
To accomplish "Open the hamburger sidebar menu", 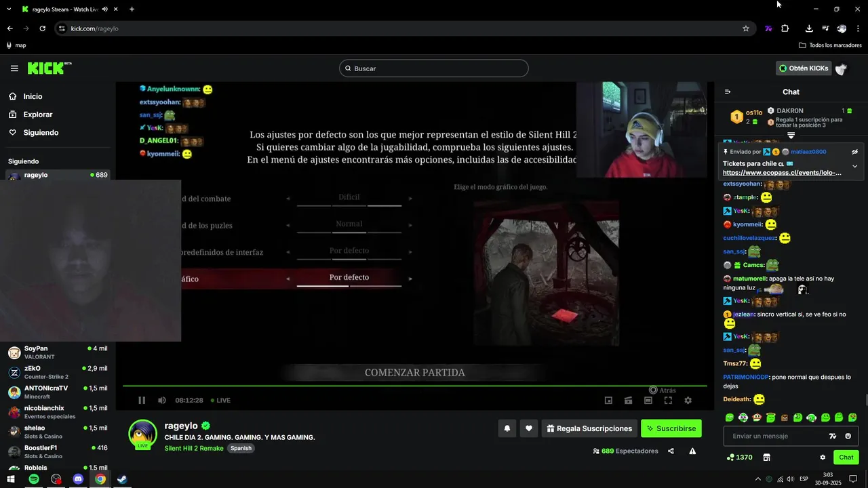I will (14, 68).
